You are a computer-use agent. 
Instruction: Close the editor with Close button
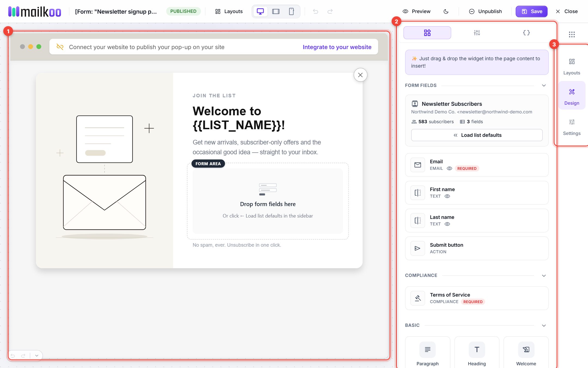566,11
